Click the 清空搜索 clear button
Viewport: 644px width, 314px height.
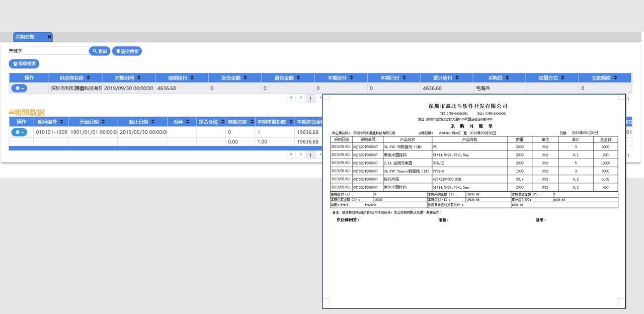[127, 51]
